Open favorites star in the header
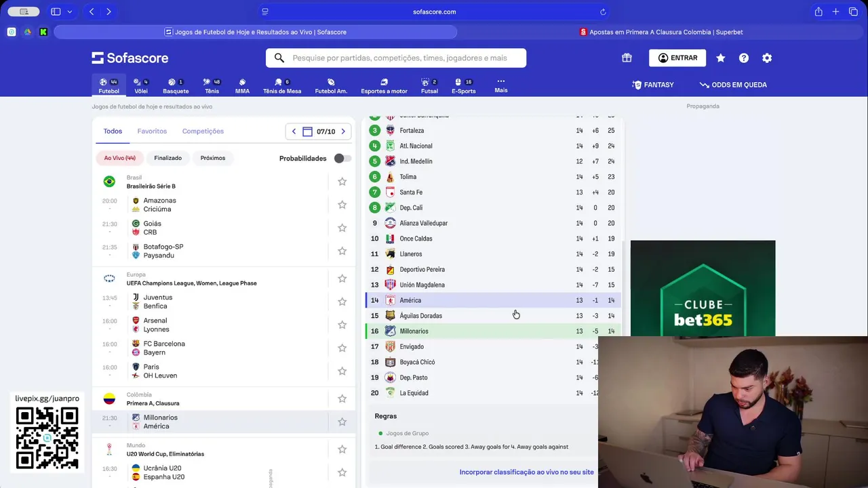Viewport: 868px width, 488px height. [x=721, y=58]
